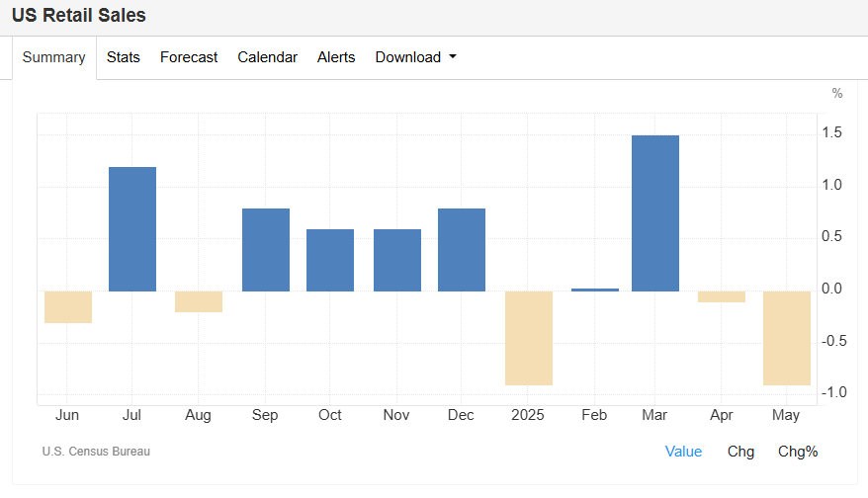Click the US Retail Sales heading
868x498 pixels.
[78, 17]
